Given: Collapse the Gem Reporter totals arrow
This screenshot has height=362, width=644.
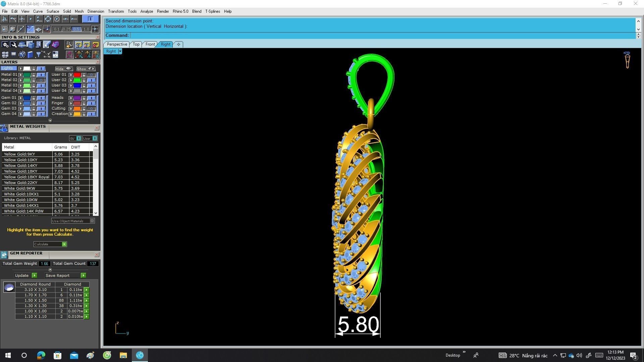Looking at the screenshot, I should click(50, 269).
